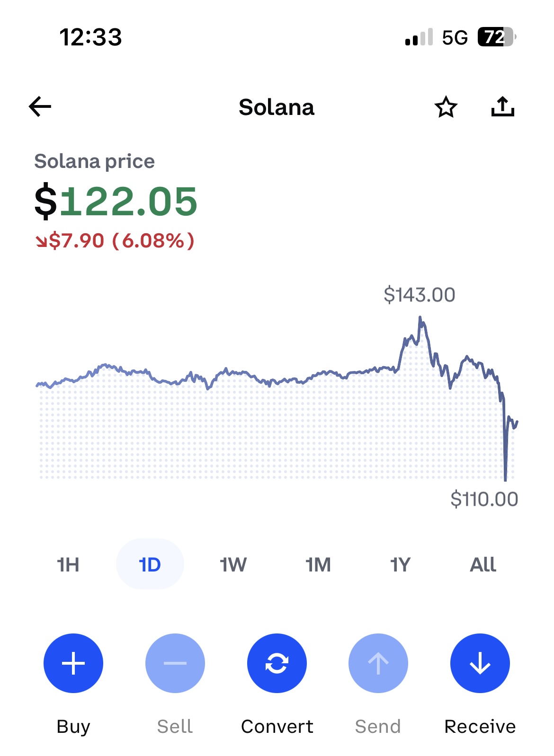Switch chart to 1W range

tap(233, 564)
